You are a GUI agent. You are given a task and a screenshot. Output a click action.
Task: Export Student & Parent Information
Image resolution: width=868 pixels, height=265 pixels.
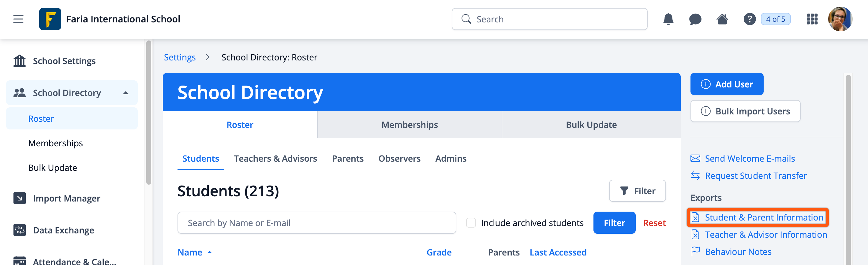pyautogui.click(x=764, y=217)
